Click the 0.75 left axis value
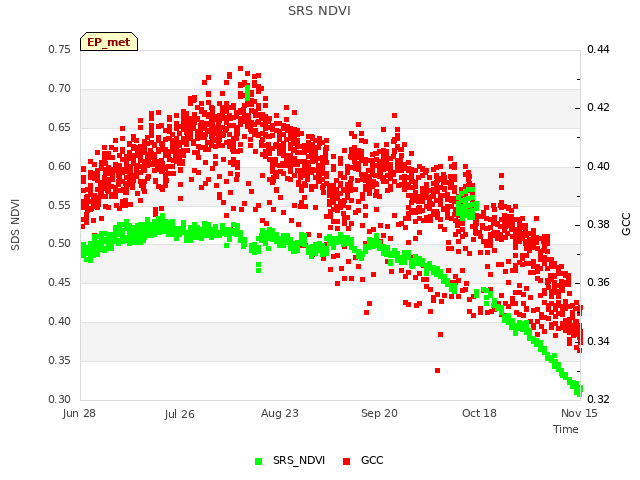 (60, 49)
